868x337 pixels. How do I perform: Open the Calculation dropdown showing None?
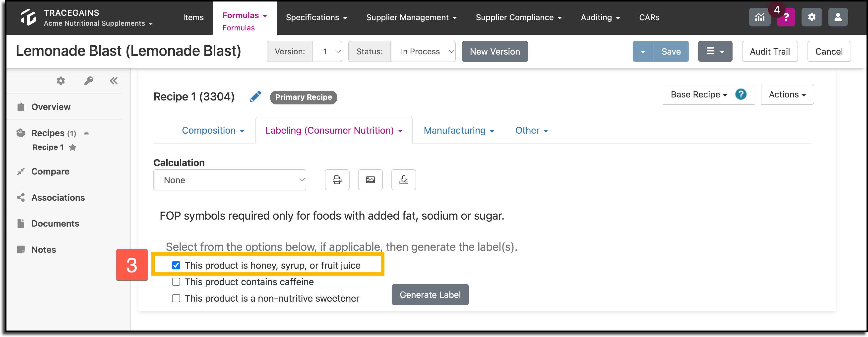tap(230, 180)
